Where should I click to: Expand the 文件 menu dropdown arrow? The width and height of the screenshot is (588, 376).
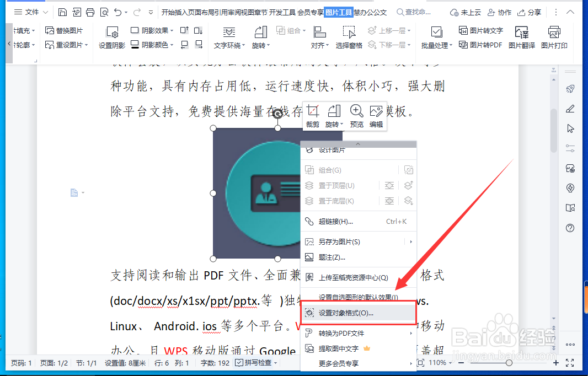coord(45,12)
